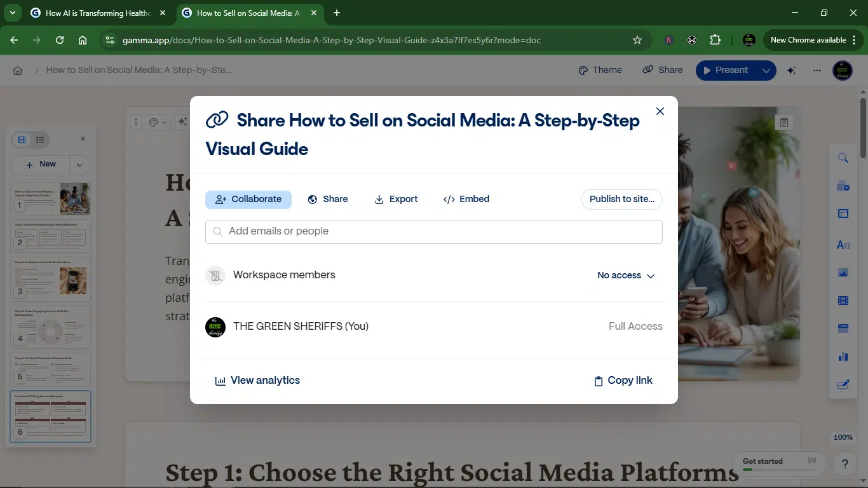Viewport: 868px width, 488px height.
Task: Select card 5 thumbnail
Action: [51, 370]
